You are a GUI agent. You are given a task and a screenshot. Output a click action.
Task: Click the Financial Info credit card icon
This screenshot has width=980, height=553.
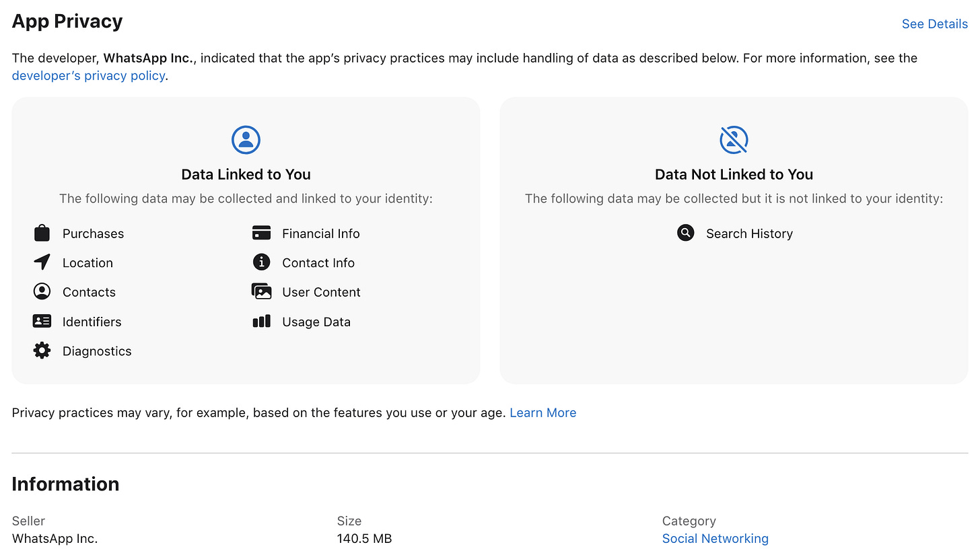261,233
